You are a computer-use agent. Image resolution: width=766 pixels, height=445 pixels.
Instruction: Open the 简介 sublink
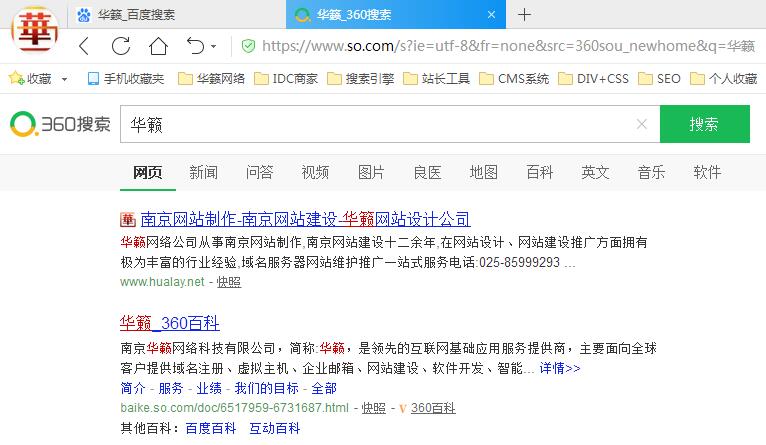pyautogui.click(x=133, y=388)
